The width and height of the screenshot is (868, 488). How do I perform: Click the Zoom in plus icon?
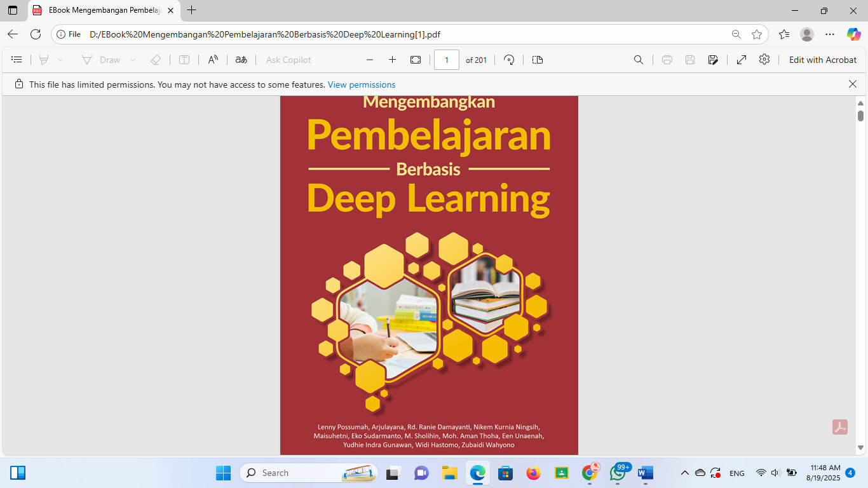pyautogui.click(x=392, y=60)
